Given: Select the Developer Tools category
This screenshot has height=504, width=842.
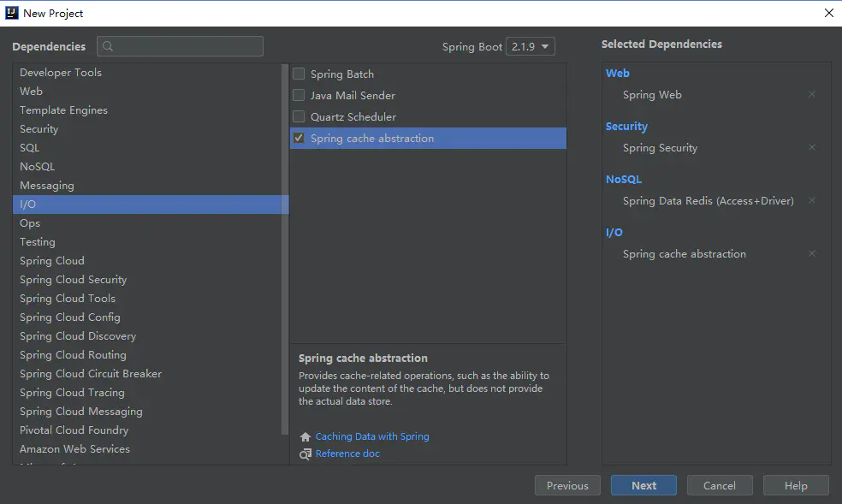Looking at the screenshot, I should point(61,73).
